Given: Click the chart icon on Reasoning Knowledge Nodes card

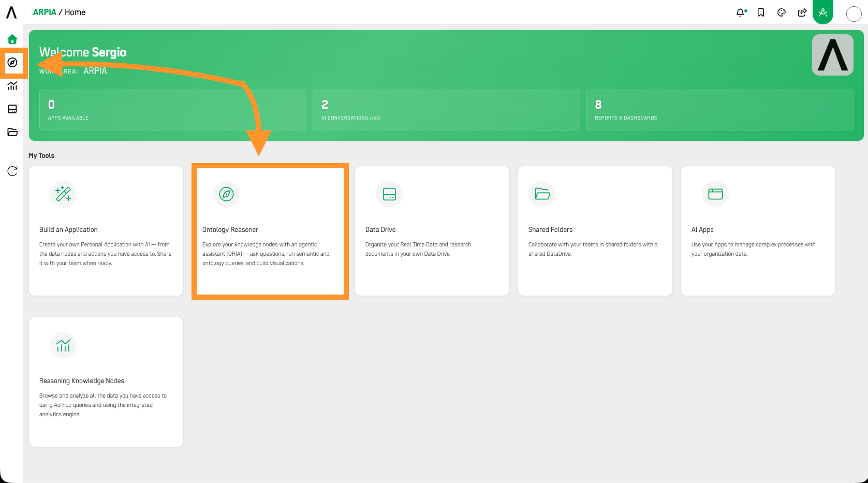Looking at the screenshot, I should [63, 345].
